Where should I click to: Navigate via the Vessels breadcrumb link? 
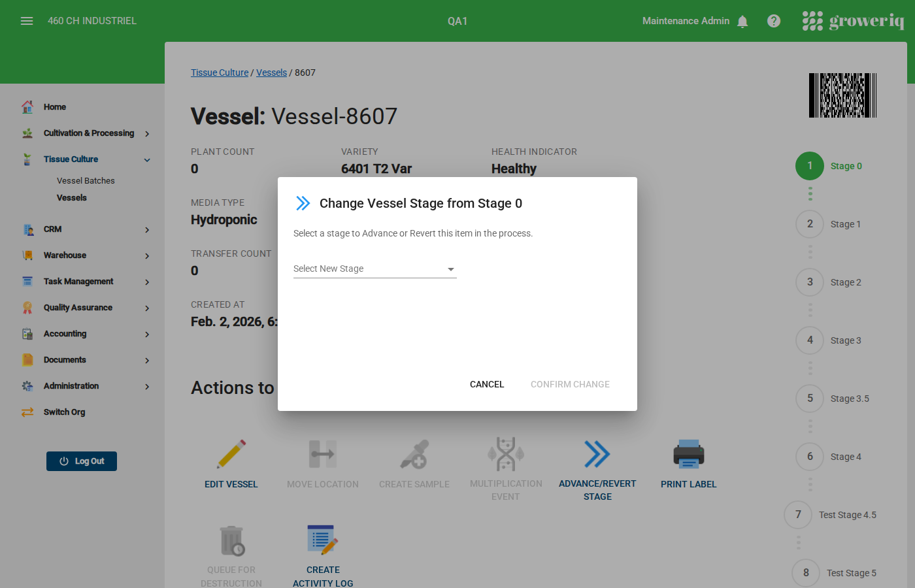click(x=271, y=73)
